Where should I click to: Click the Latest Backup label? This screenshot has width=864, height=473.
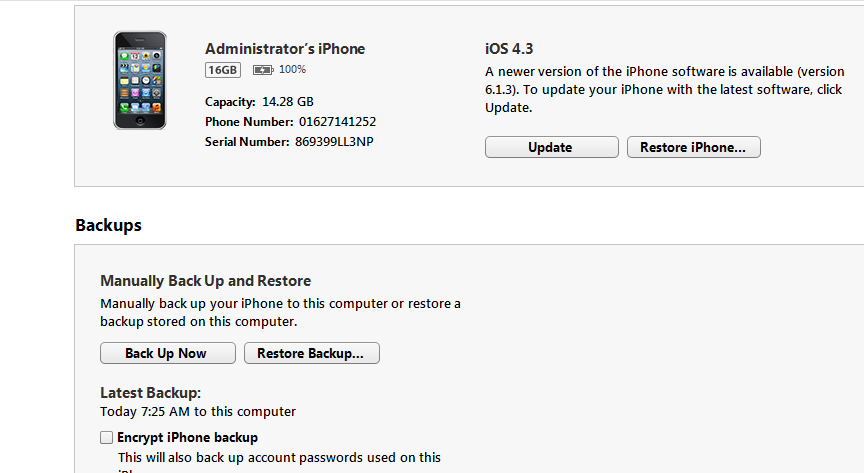(150, 393)
